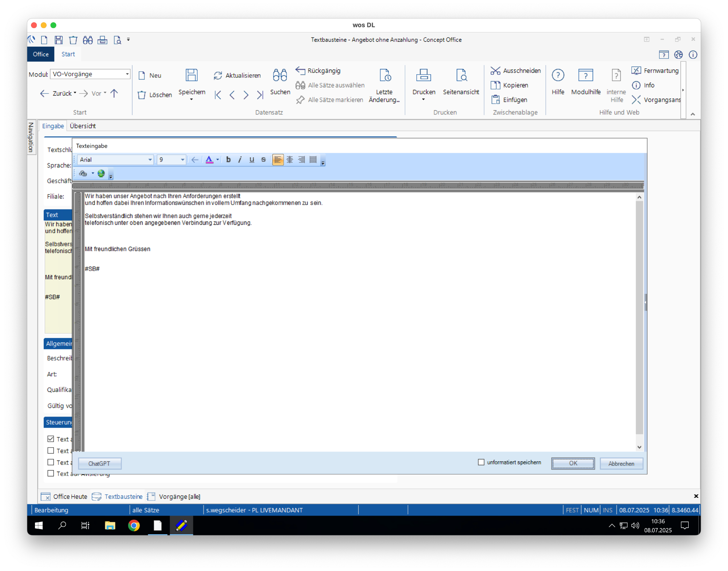Switch to the Start ribbon tab

68,54
